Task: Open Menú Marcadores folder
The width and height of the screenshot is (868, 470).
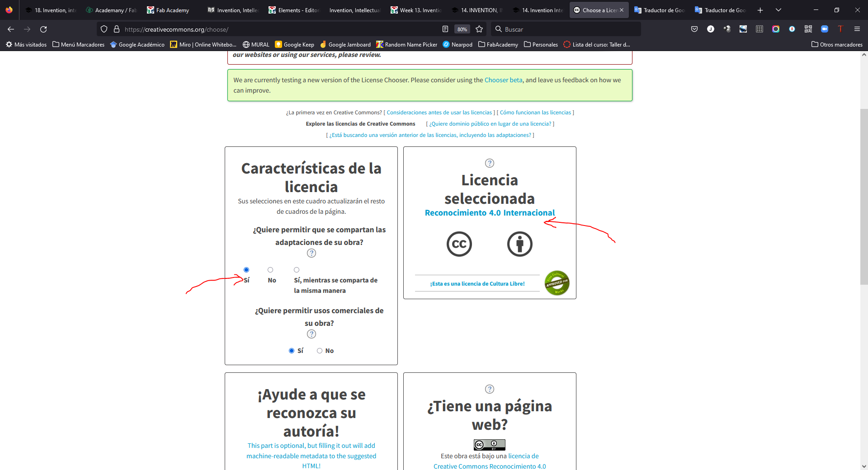Action: coord(78,44)
